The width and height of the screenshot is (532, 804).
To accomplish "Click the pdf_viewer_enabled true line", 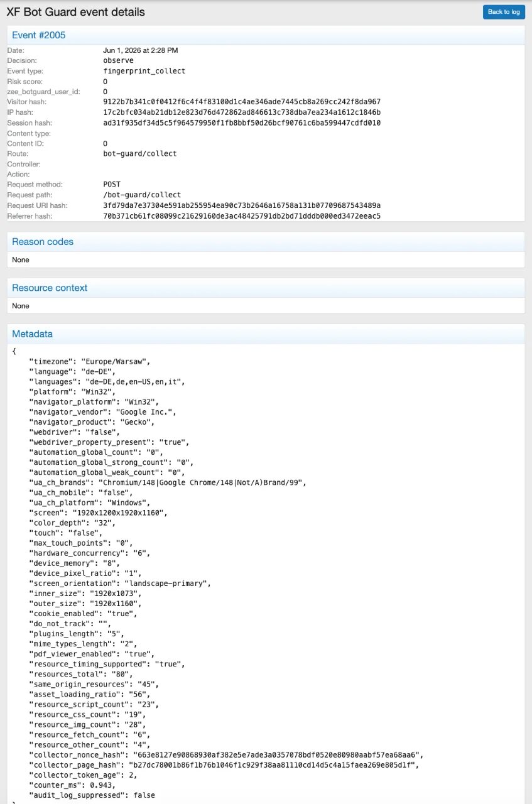I will [92, 654].
